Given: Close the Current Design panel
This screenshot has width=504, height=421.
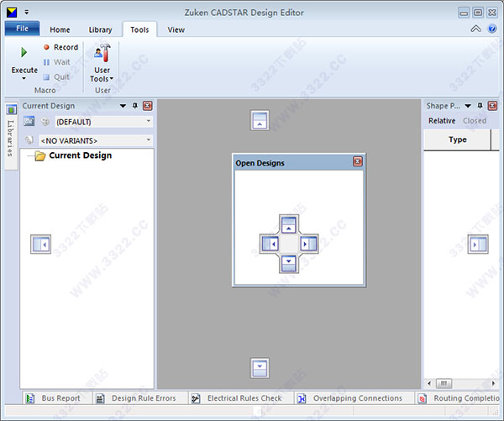Looking at the screenshot, I should [148, 106].
